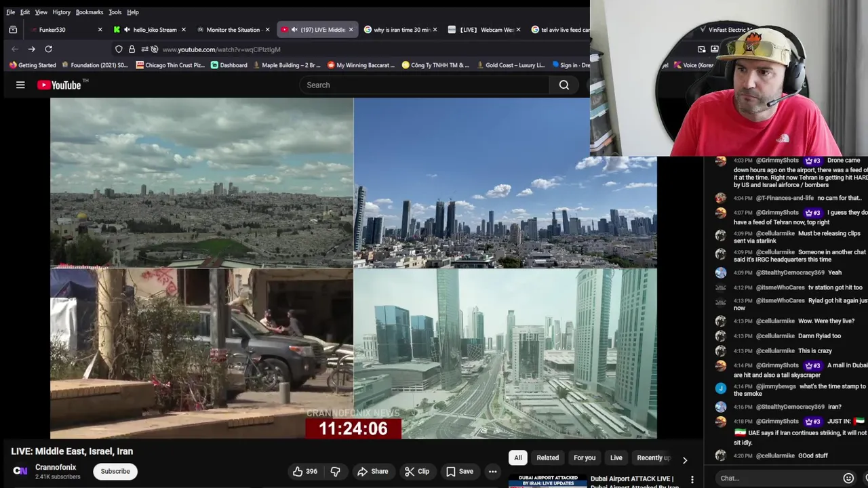Click the shield tracking protection icon
The height and width of the screenshot is (488, 868).
click(x=119, y=49)
